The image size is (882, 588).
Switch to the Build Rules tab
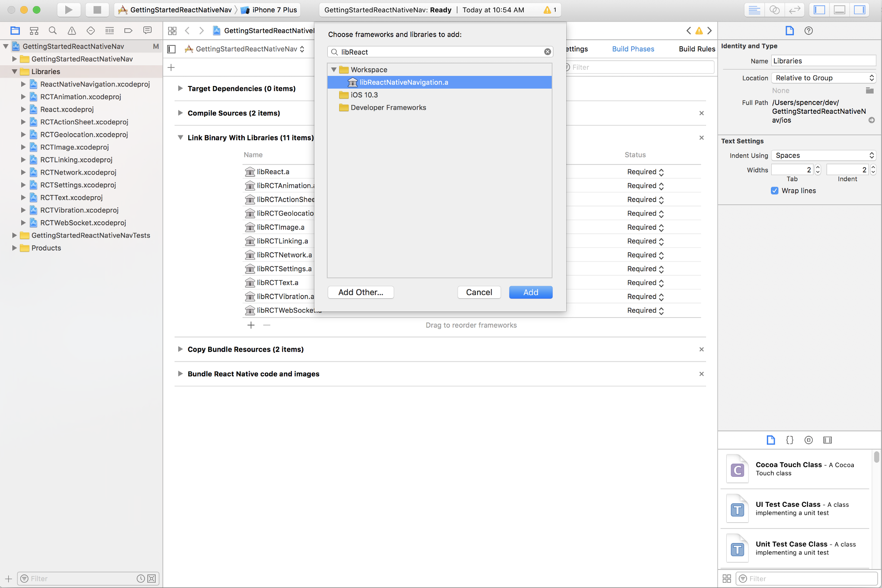(x=696, y=49)
